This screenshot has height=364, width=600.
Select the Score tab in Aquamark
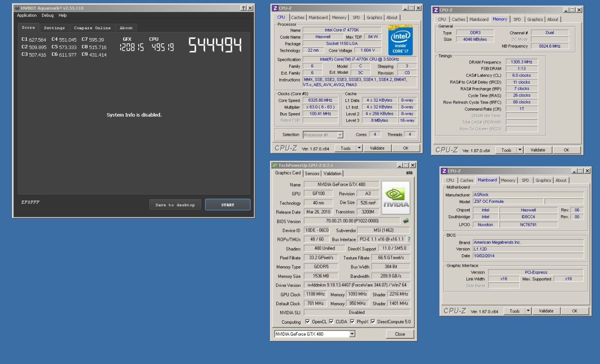coord(28,27)
